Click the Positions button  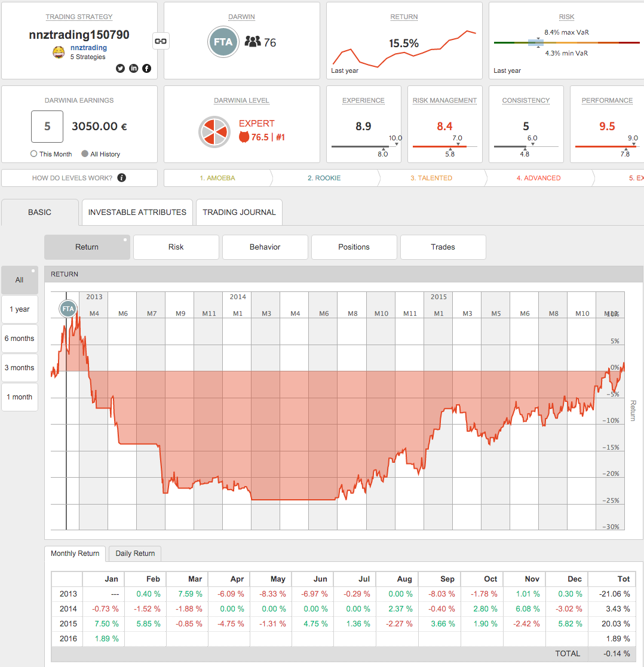tap(354, 247)
